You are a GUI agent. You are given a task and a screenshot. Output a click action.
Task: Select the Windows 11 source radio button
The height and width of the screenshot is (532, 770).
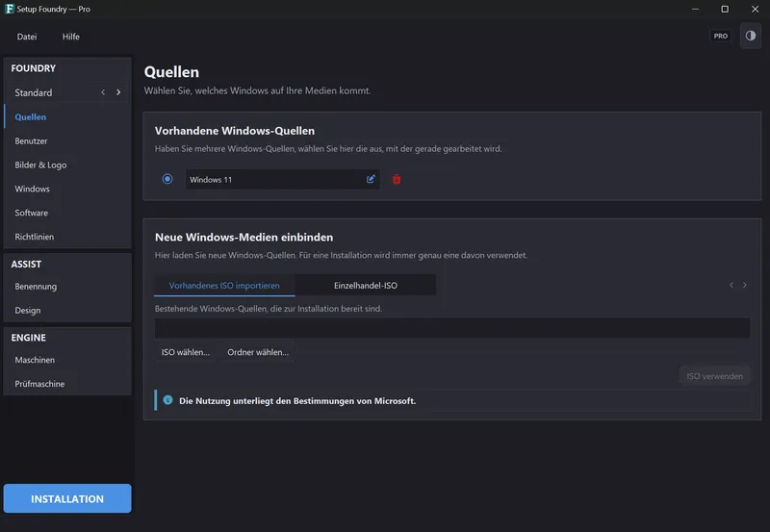(x=167, y=179)
